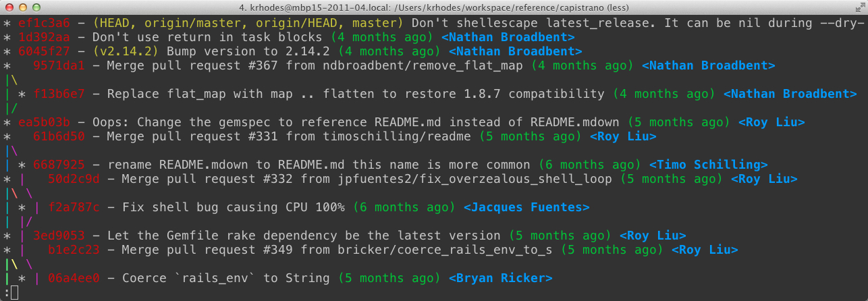
Task: Click commit hash 50d2c9d
Action: point(74,179)
